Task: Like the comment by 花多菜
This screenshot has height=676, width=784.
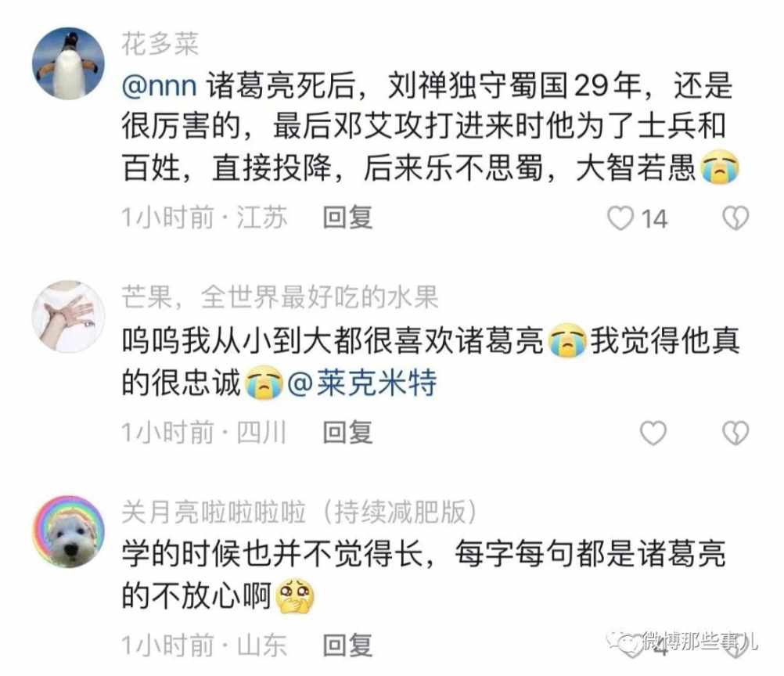Action: click(x=620, y=218)
